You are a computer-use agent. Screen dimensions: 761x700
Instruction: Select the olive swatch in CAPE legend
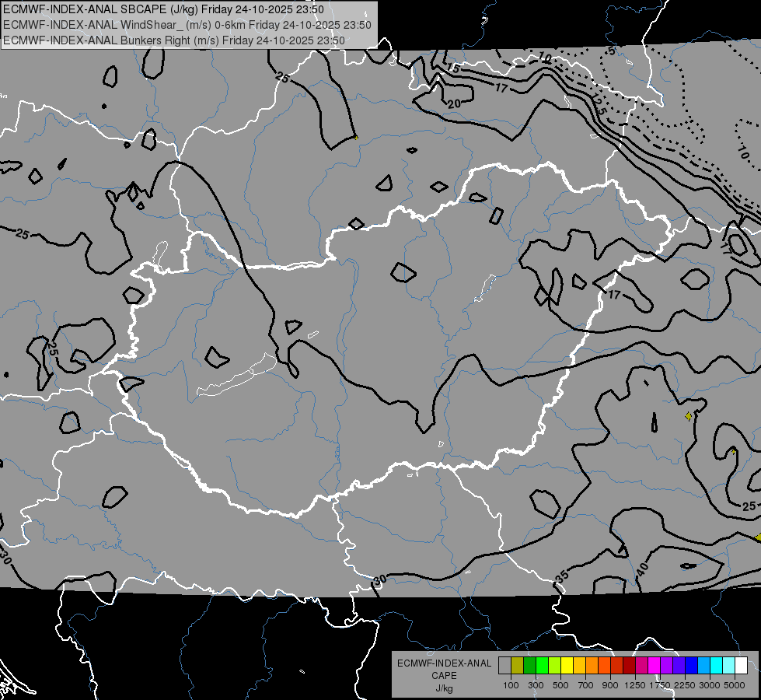[517, 666]
